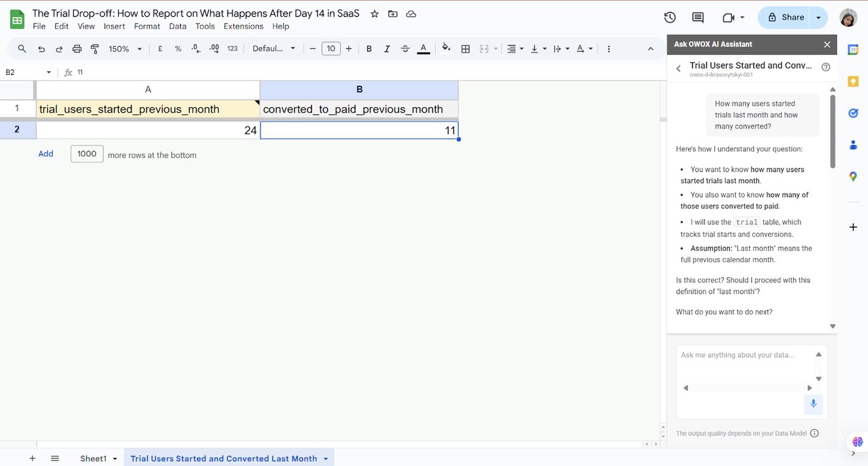The image size is (868, 466).
Task: Open the Extensions menu
Action: point(243,26)
